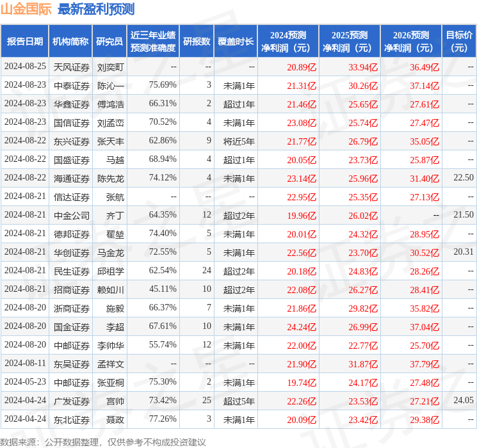477x448 pixels.
Task: Click 2025 profit value 33.94亿
Action: (363, 67)
